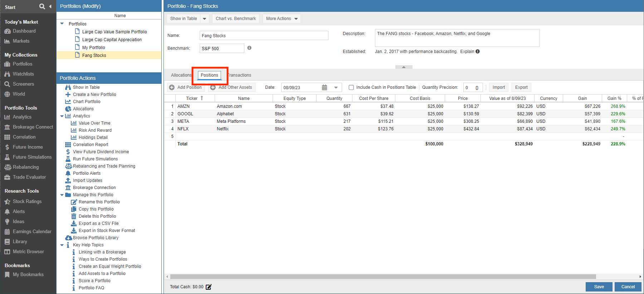Image resolution: width=644 pixels, height=294 pixels.
Task: Open Portfolio FAQ help topic
Action: pyautogui.click(x=91, y=288)
